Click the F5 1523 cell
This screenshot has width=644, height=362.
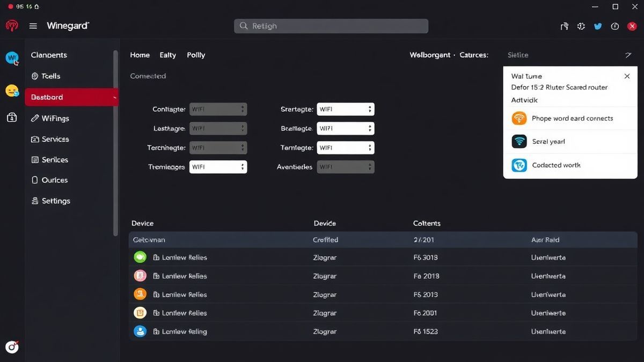pyautogui.click(x=426, y=331)
